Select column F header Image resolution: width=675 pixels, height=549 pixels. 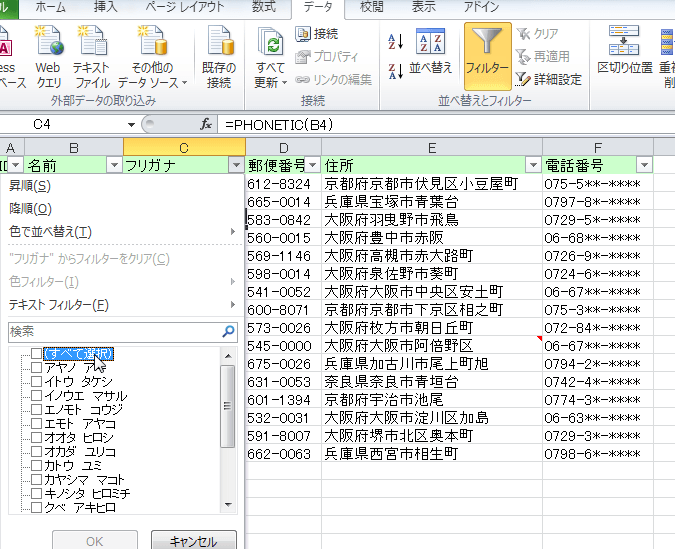pyautogui.click(x=598, y=148)
